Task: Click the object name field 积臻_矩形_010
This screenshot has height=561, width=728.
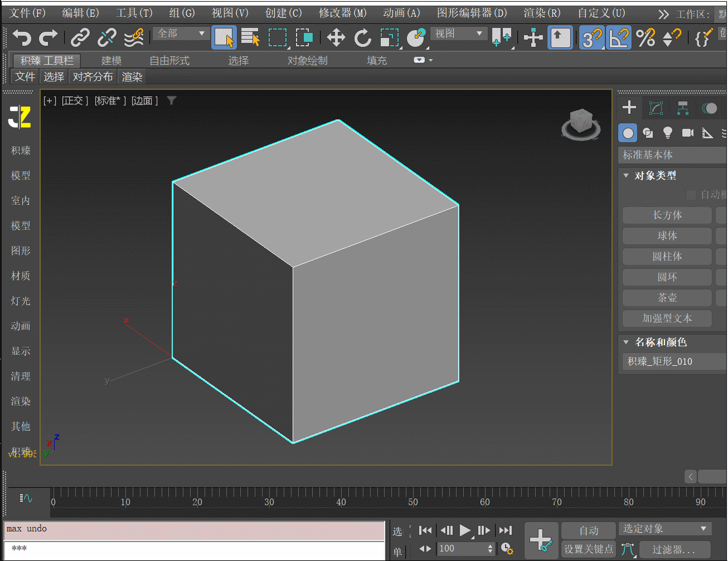Action: pos(674,361)
